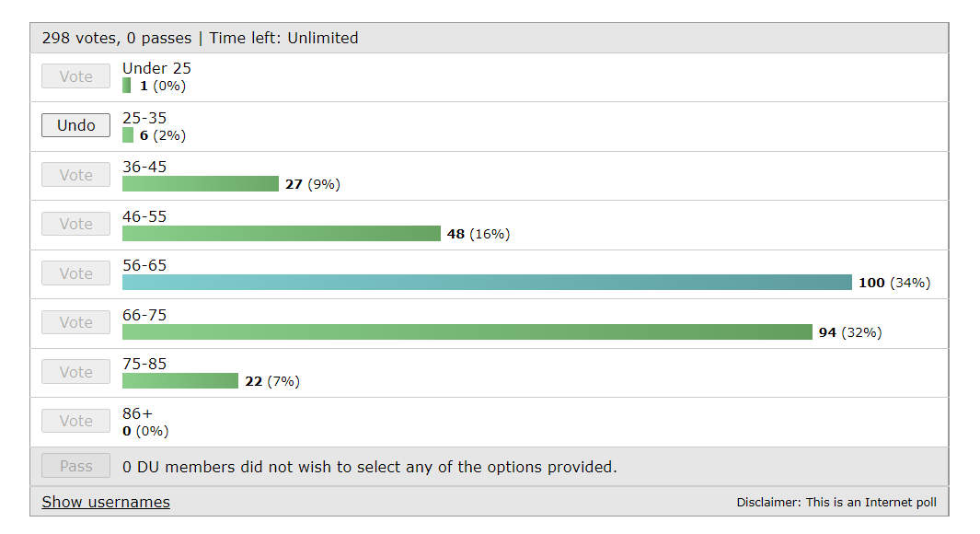Cast a vote for 56-65
This screenshot has height=534, width=980.
coord(75,273)
